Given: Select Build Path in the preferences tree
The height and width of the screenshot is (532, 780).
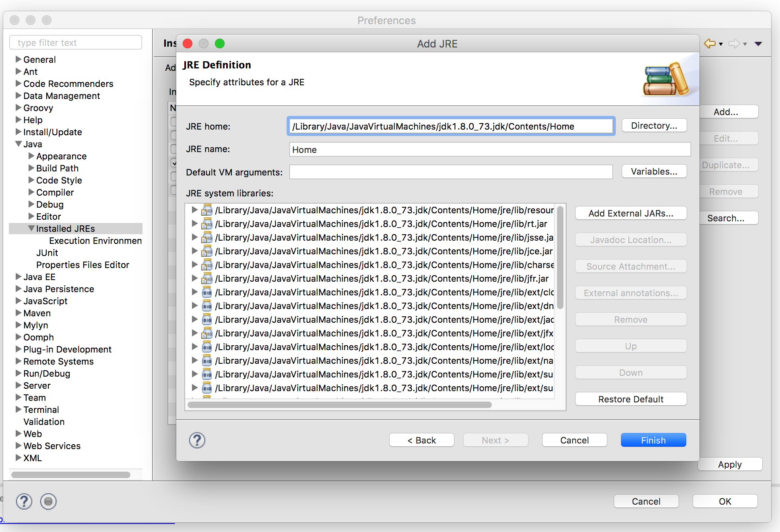Looking at the screenshot, I should [57, 168].
